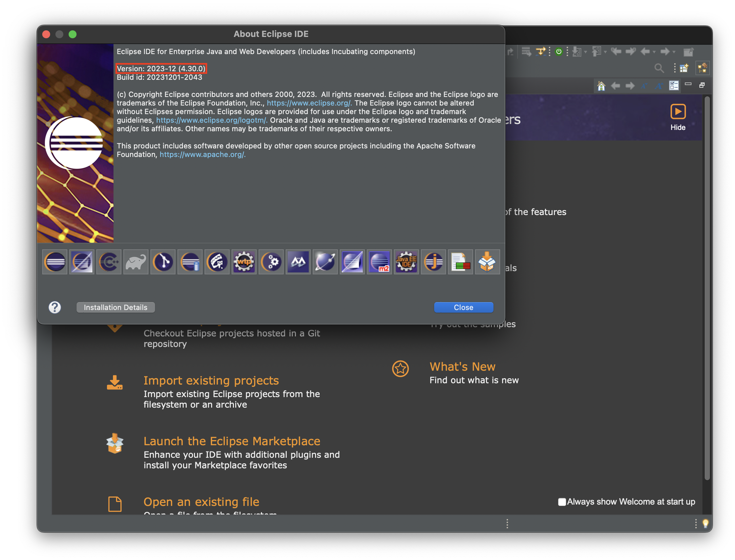This screenshot has width=735, height=560.
Task: Click the WTP gear plugin icon
Action: tap(244, 262)
